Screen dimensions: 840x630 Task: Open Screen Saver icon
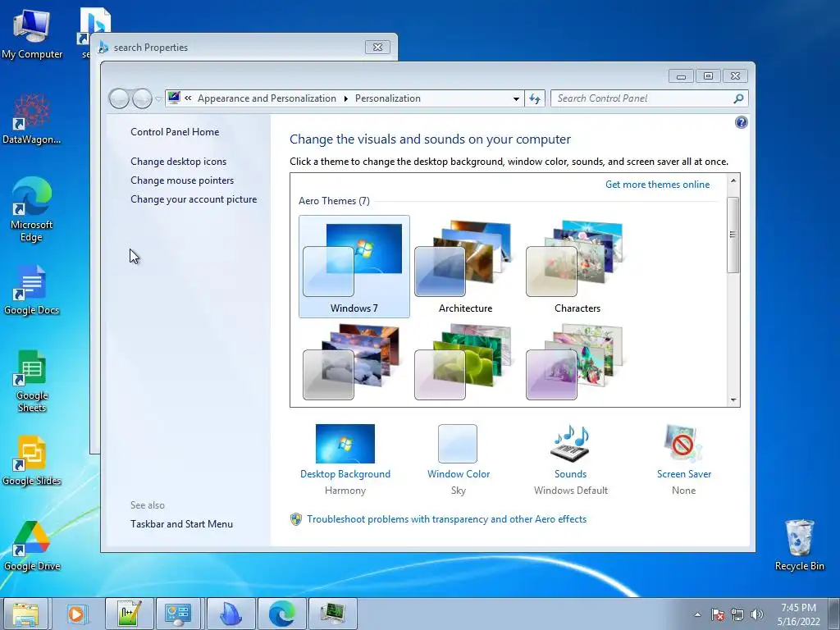683,444
